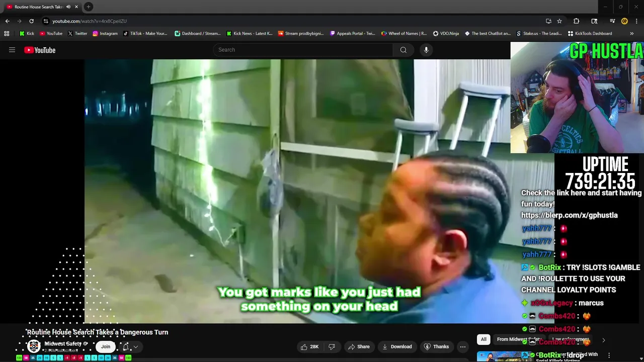This screenshot has height=362, width=644.
Task: Open a new browser tab
Action: tap(88, 7)
